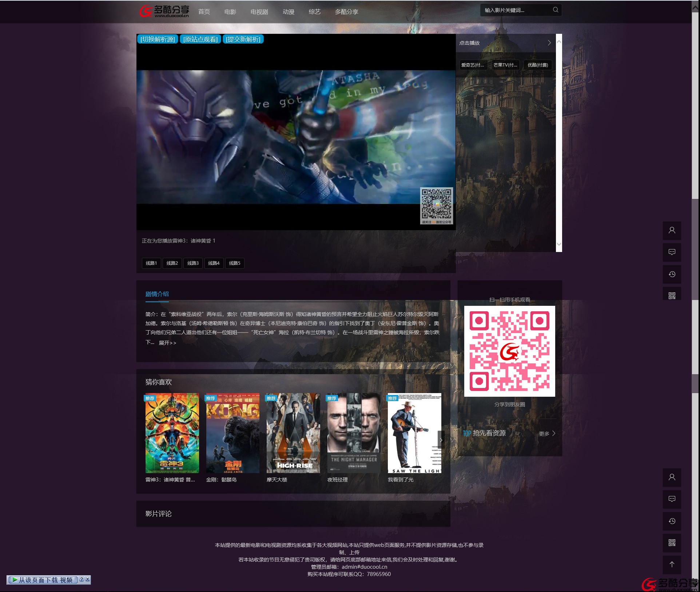Select the 芒果TV source button
The image size is (700, 592).
505,65
